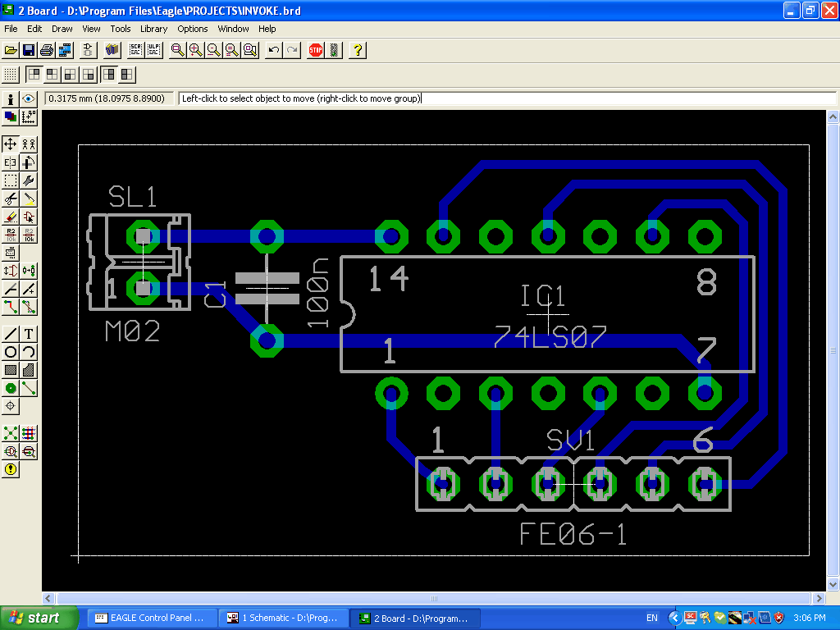The height and width of the screenshot is (630, 840).
Task: Open the Autorouter tool
Action: pos(29,433)
